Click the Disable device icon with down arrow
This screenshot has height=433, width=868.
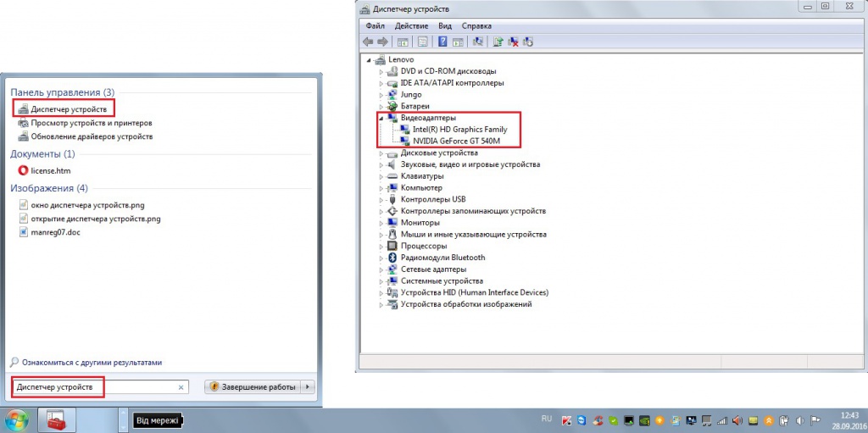pos(527,42)
